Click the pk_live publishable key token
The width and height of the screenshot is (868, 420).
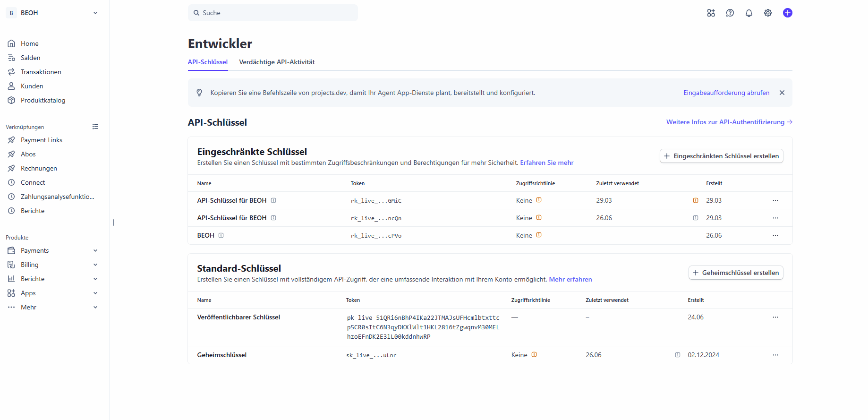(423, 327)
